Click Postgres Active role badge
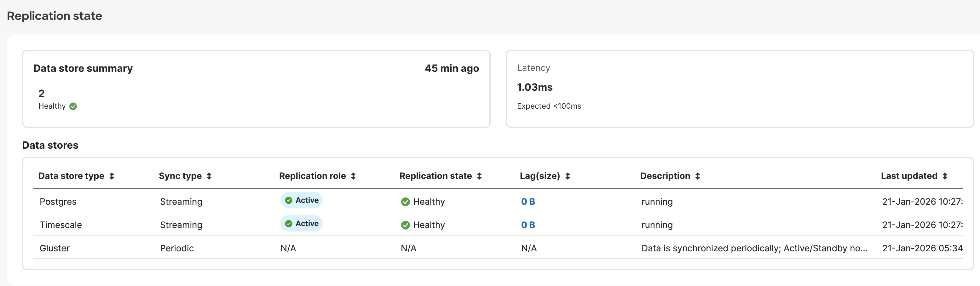This screenshot has width=980, height=286. click(301, 200)
